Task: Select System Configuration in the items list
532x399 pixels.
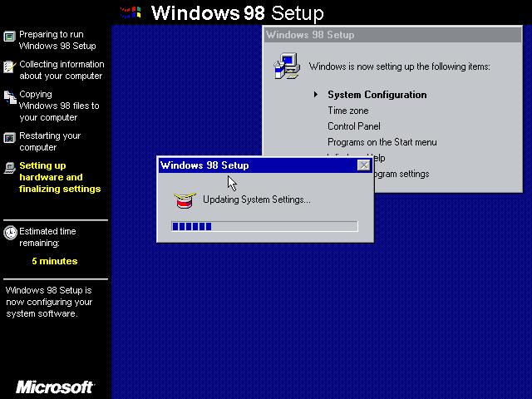Action: coord(377,95)
